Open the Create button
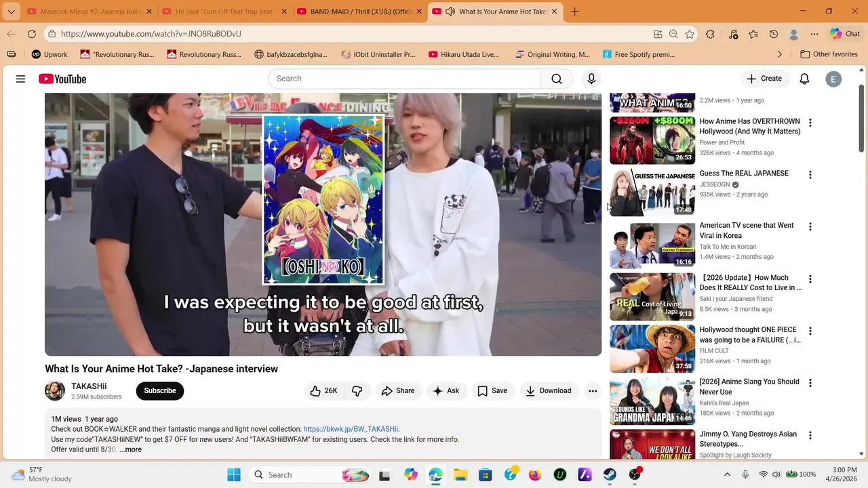This screenshot has width=868, height=488. [x=764, y=79]
